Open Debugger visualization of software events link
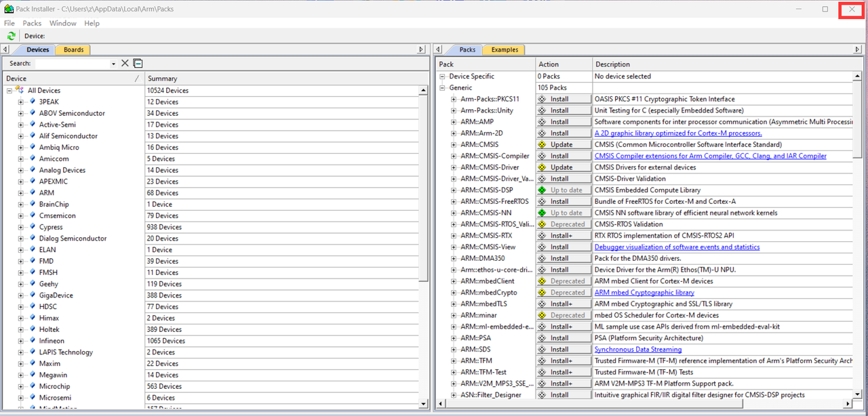Image resolution: width=868 pixels, height=416 pixels. [677, 247]
